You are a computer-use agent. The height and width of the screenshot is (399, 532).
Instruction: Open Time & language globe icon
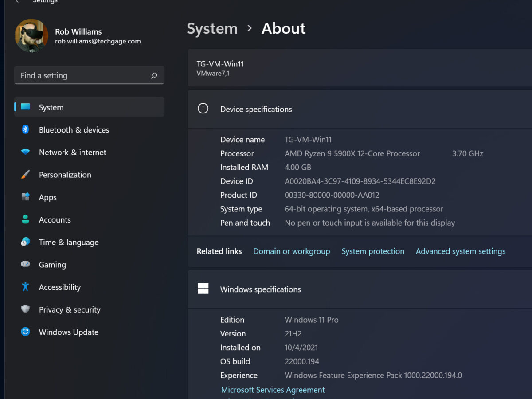tap(26, 242)
